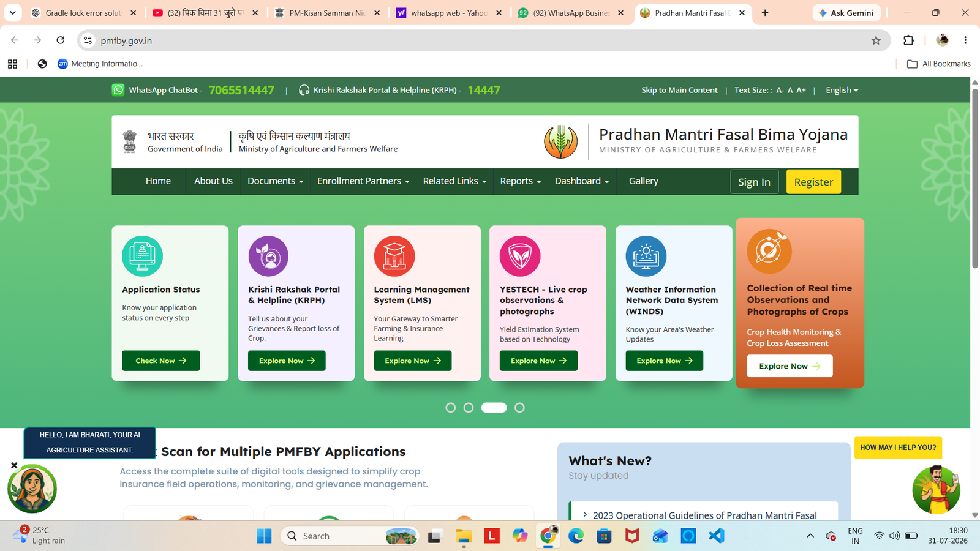The image size is (980, 551).
Task: Click the WINDS weather blue icon
Action: point(646,256)
